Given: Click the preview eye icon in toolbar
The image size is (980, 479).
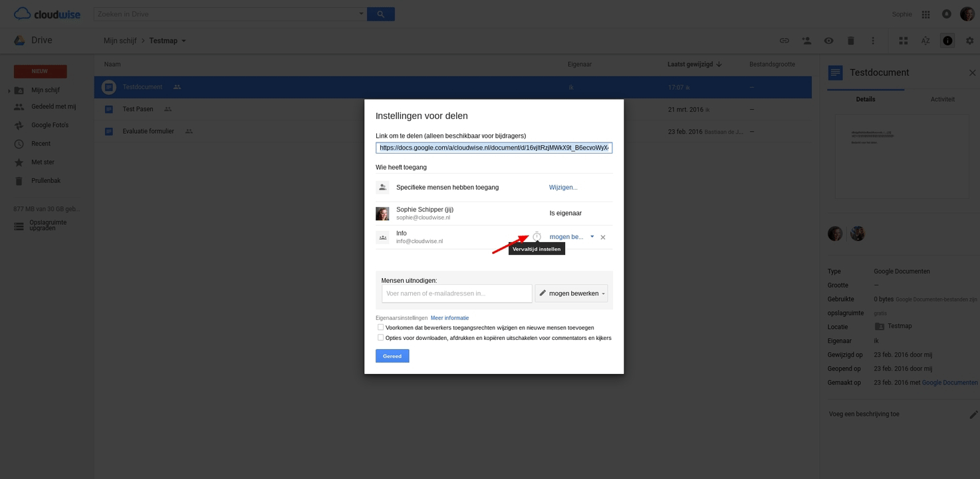Looking at the screenshot, I should coord(828,41).
